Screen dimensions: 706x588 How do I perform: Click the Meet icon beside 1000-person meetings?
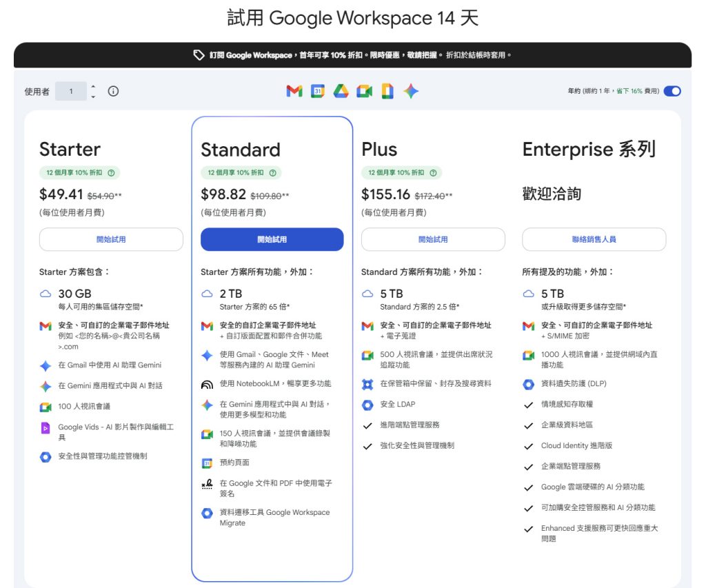click(x=529, y=356)
